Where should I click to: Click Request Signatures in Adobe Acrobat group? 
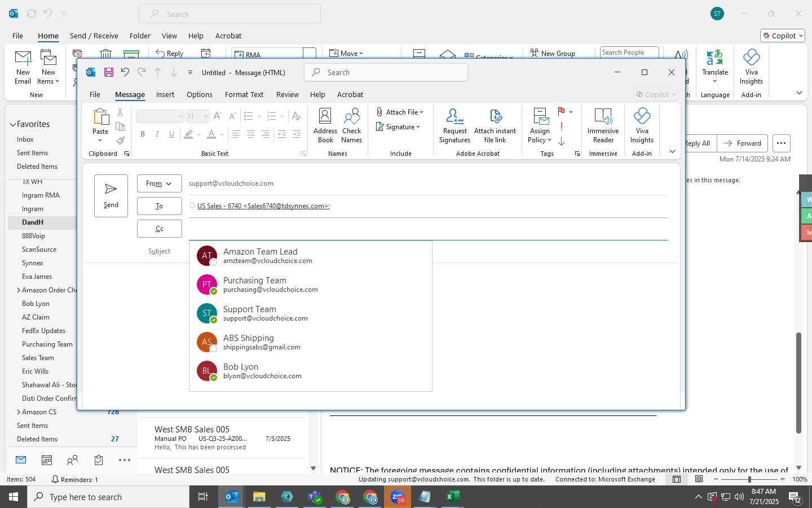click(x=454, y=125)
